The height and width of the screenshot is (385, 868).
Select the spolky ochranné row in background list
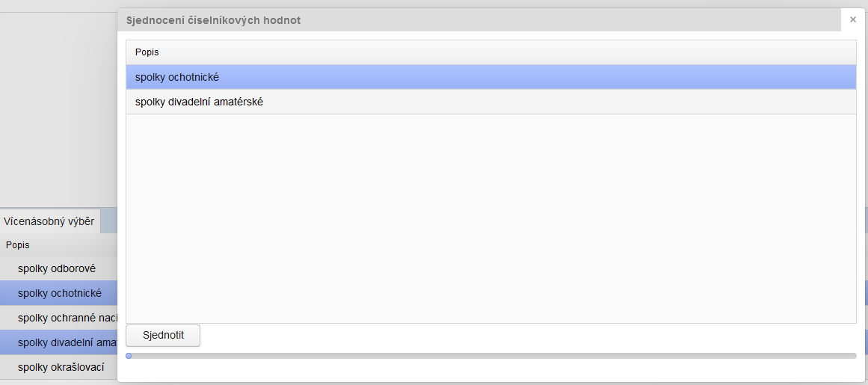click(67, 318)
